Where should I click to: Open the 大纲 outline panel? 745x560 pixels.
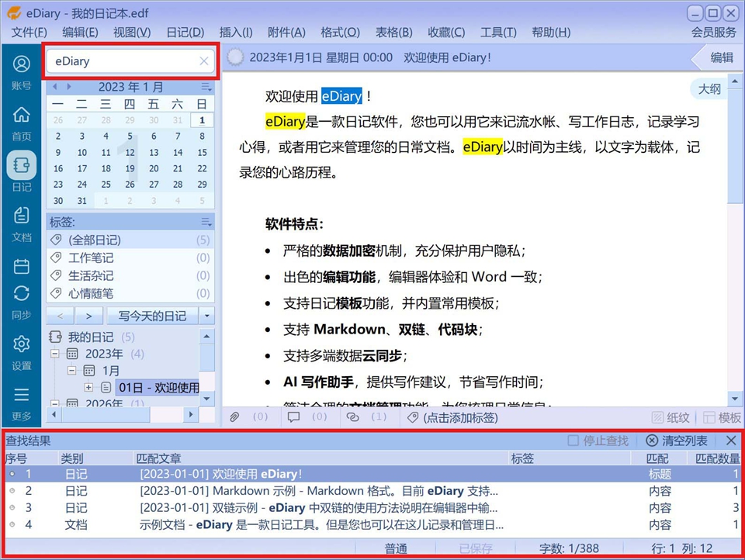[x=709, y=89]
